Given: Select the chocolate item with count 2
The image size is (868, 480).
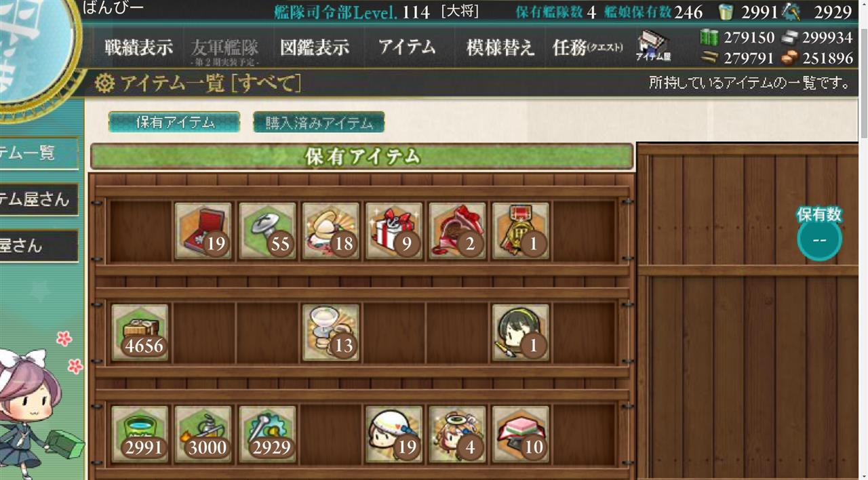Looking at the screenshot, I should pos(458,231).
